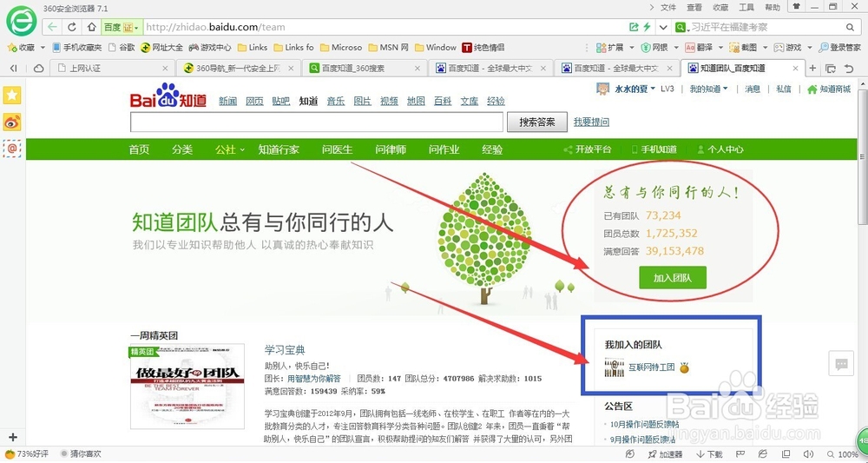Open 消息 messages link
This screenshot has width=868, height=463.
point(753,89)
